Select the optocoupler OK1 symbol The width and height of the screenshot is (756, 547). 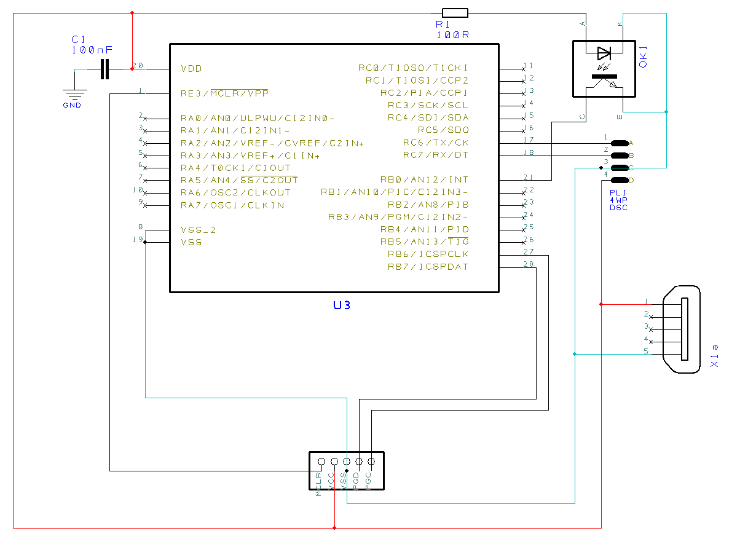pos(604,69)
